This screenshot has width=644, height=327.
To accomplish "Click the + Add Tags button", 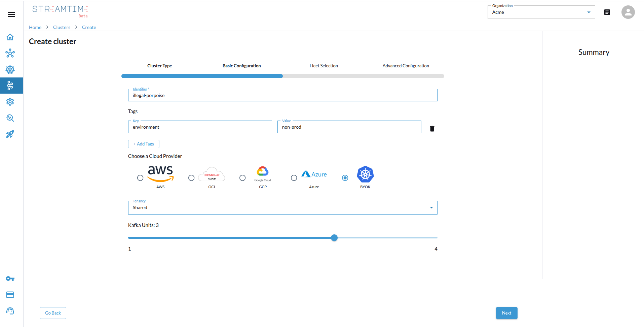I will click(144, 144).
